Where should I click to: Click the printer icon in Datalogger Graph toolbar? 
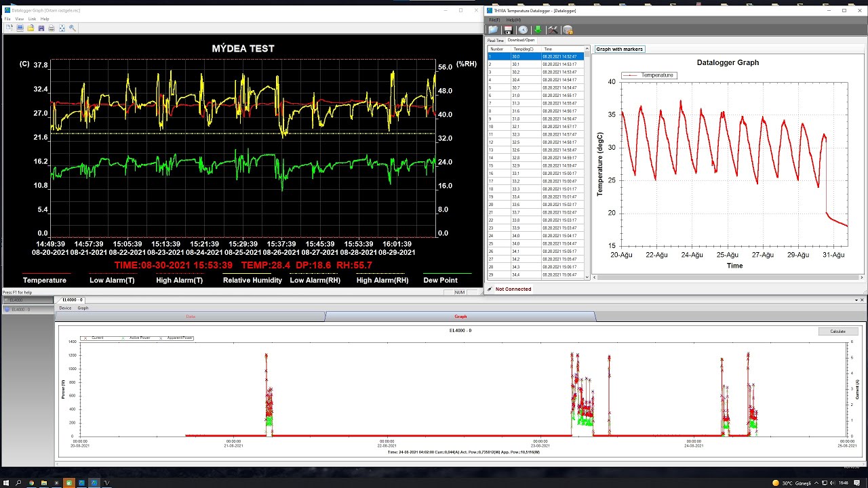click(x=51, y=28)
